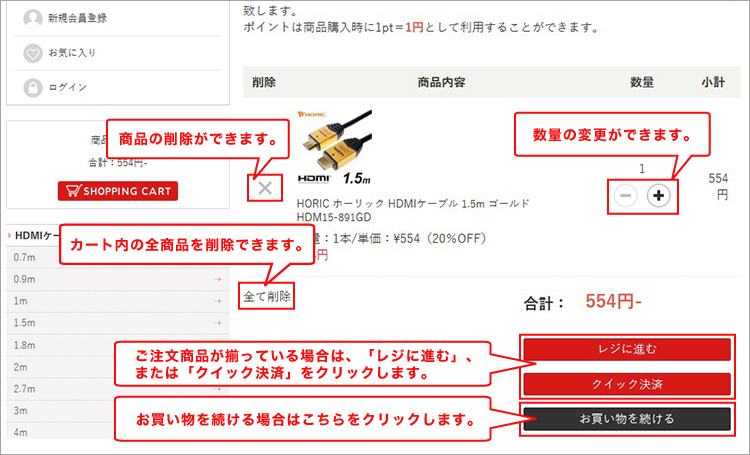The width and height of the screenshot is (750, 455).
Task: Click お買い物を続ける to continue shopping
Action: click(627, 419)
